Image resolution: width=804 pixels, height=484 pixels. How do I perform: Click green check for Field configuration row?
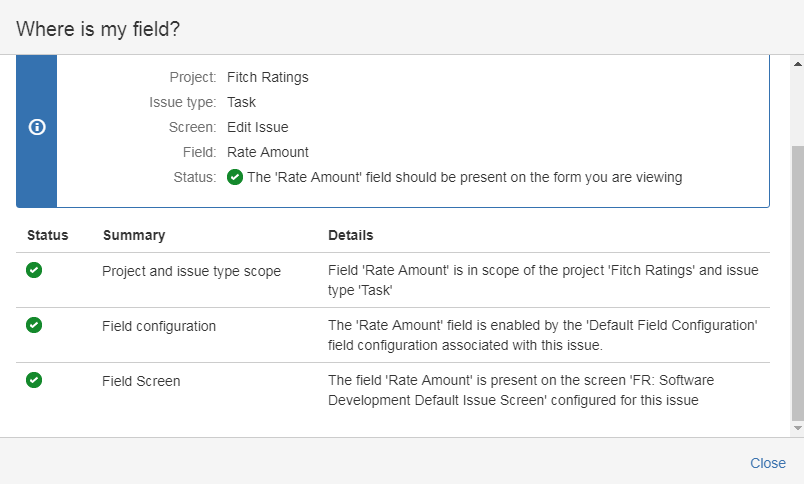tap(34, 325)
